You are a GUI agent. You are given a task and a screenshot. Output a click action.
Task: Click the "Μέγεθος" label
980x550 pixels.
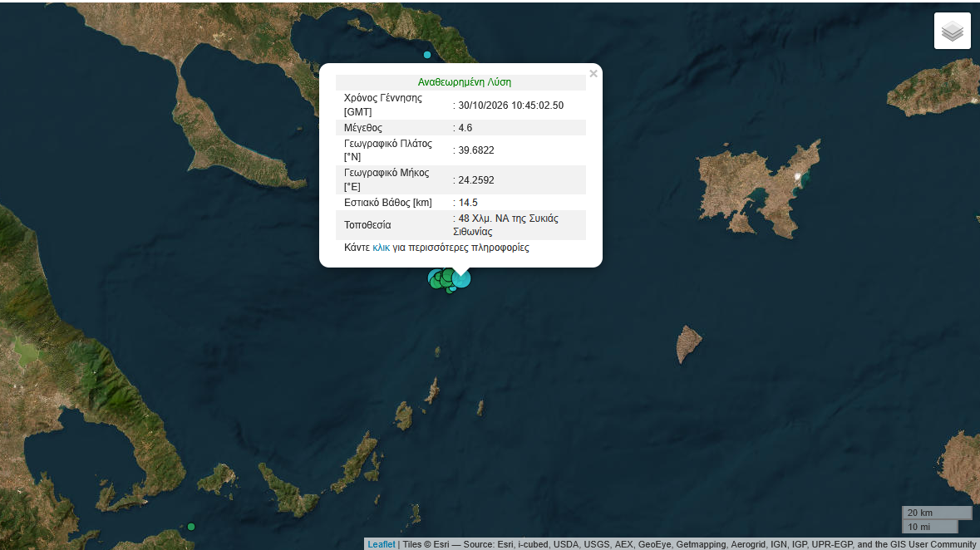(x=363, y=127)
